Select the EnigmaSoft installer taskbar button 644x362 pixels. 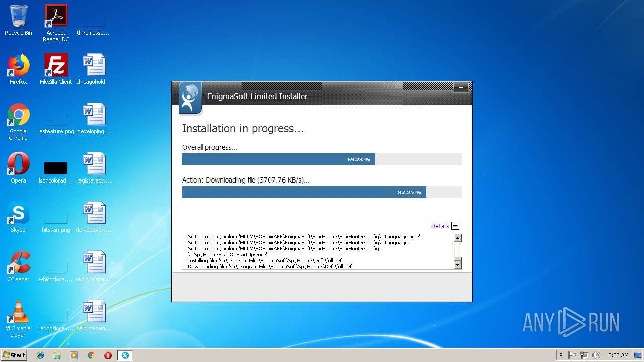pos(125,355)
